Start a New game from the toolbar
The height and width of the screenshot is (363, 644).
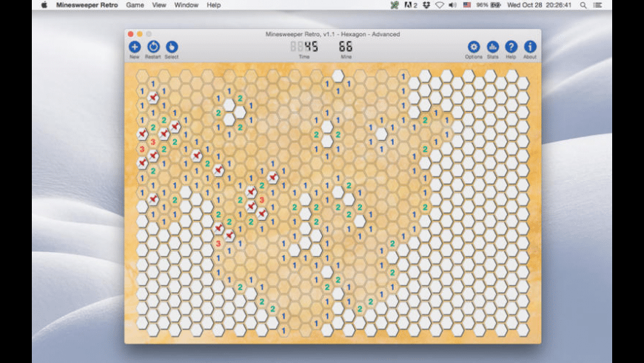tap(134, 47)
